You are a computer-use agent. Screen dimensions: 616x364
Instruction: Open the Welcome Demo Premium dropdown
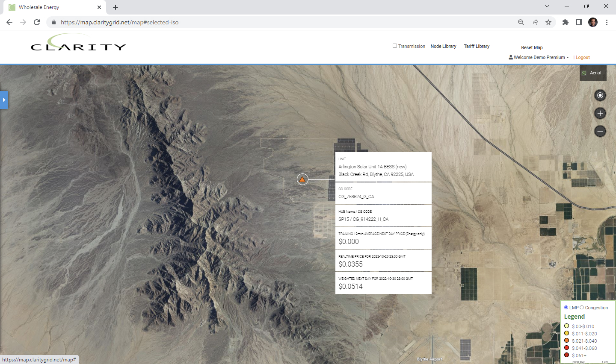coord(539,57)
